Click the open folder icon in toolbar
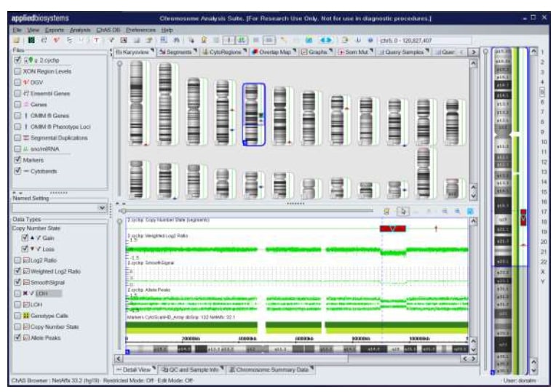This screenshot has height=392, width=556. (17, 41)
